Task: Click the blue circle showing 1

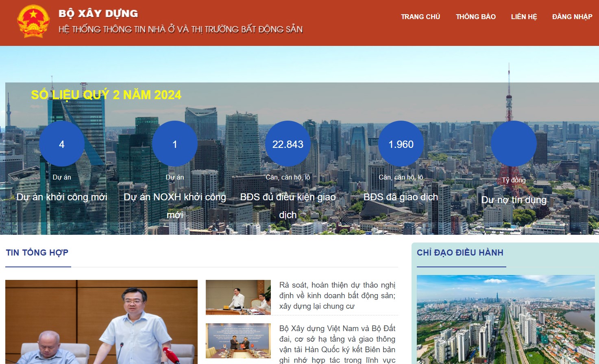Action: point(175,144)
